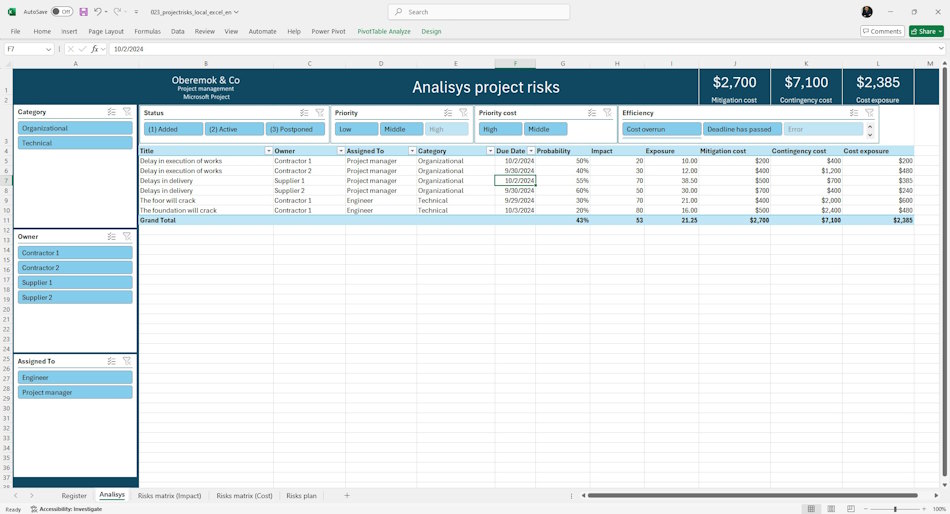
Task: Click the Save icon in title bar
Action: (84, 12)
